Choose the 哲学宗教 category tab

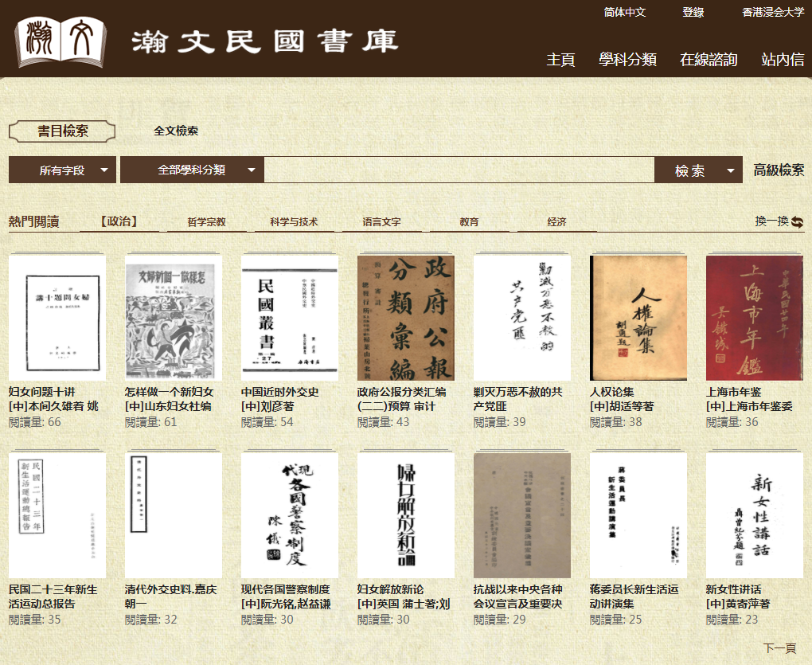tap(206, 222)
